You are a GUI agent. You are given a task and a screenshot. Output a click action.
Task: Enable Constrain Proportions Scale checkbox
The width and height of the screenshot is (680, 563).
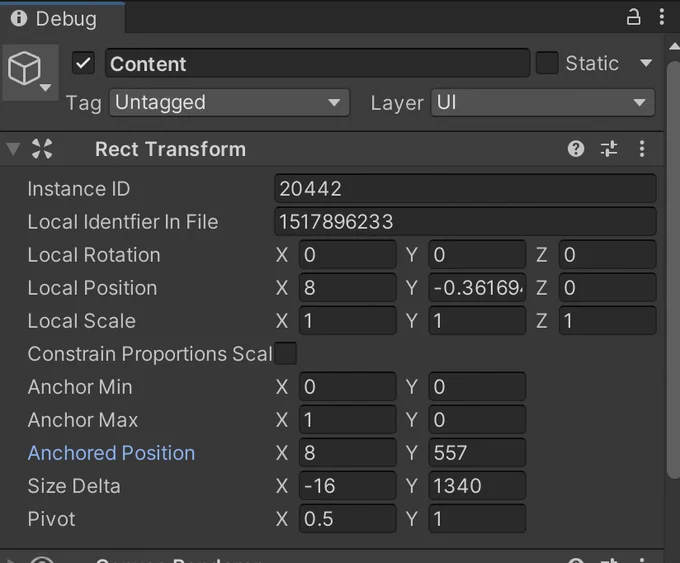[x=286, y=354]
